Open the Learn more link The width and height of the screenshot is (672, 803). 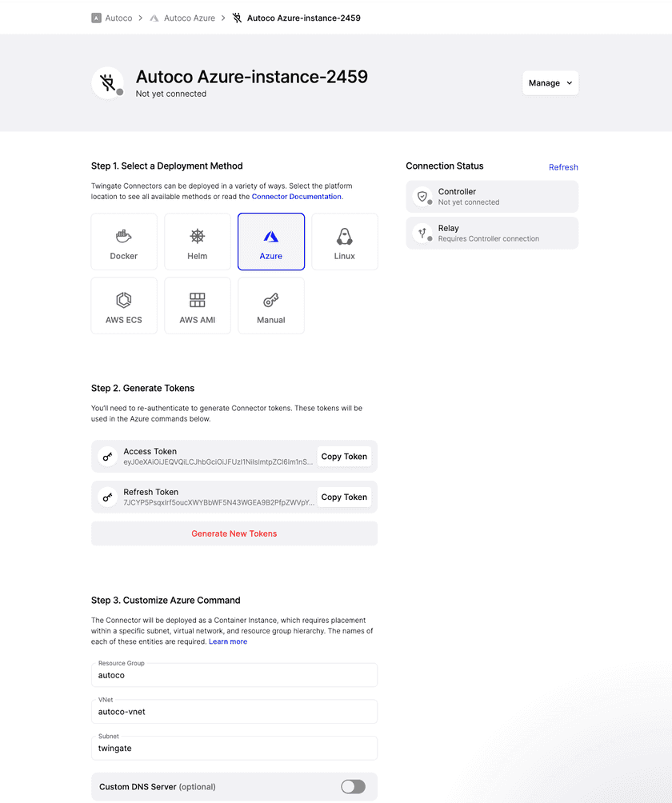click(x=228, y=641)
